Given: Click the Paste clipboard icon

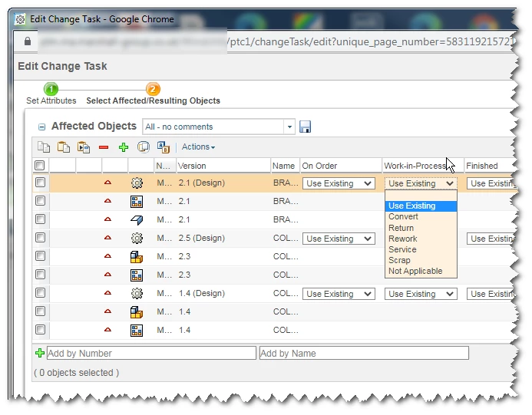Looking at the screenshot, I should 64,147.
